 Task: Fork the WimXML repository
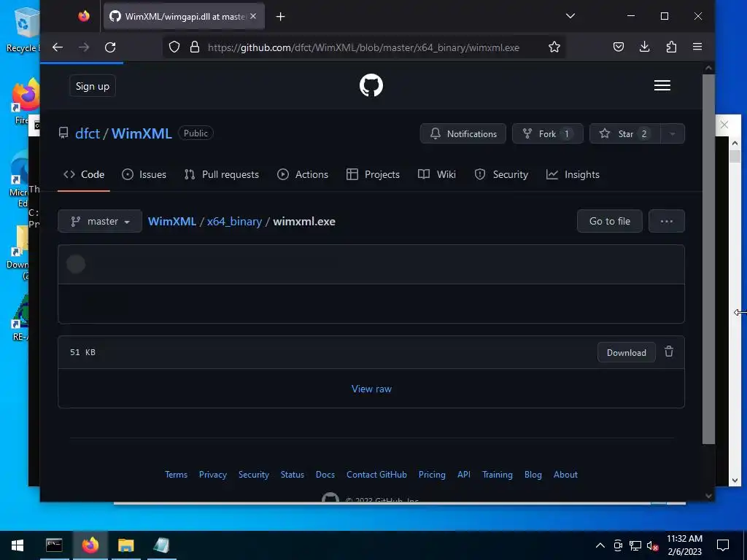tap(547, 134)
